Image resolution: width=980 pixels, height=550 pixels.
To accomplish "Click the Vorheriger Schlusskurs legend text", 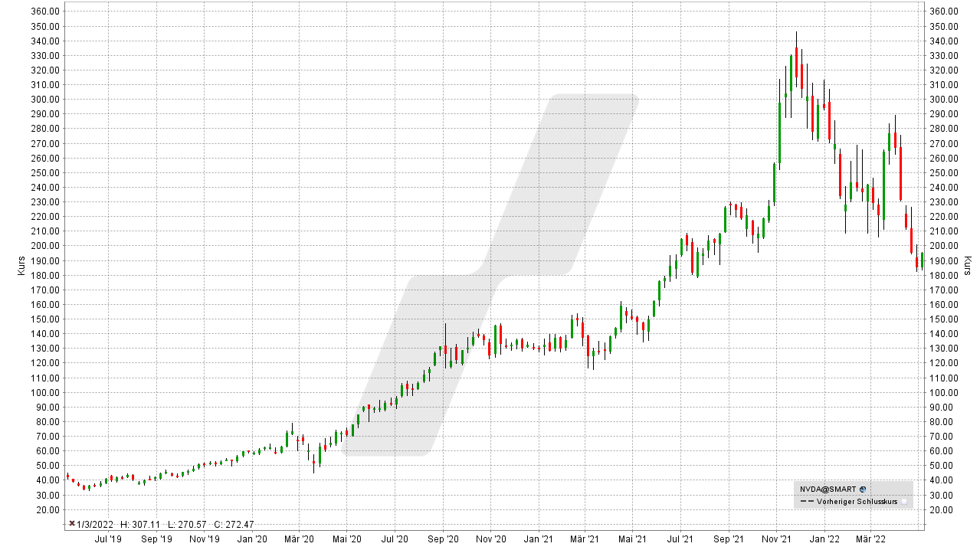I will 857,502.
